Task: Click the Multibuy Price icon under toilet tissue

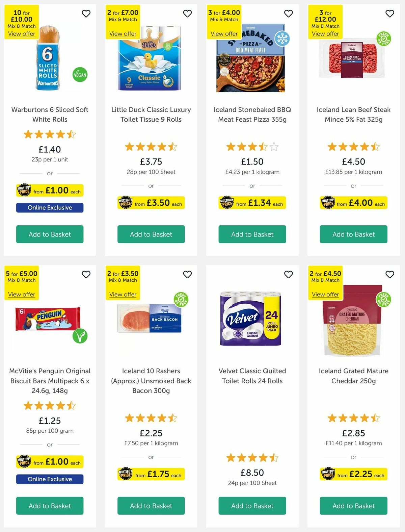Action: pyautogui.click(x=125, y=203)
